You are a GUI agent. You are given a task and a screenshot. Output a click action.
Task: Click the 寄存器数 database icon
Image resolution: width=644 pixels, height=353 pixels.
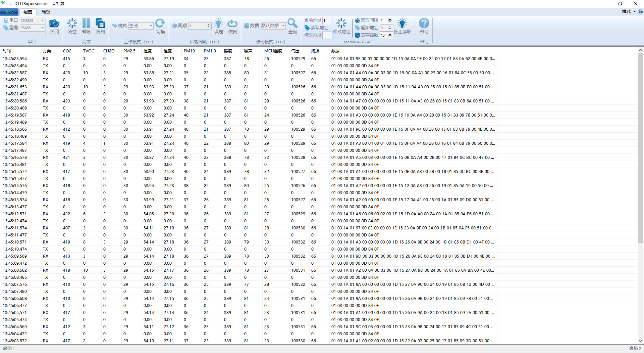357,35
